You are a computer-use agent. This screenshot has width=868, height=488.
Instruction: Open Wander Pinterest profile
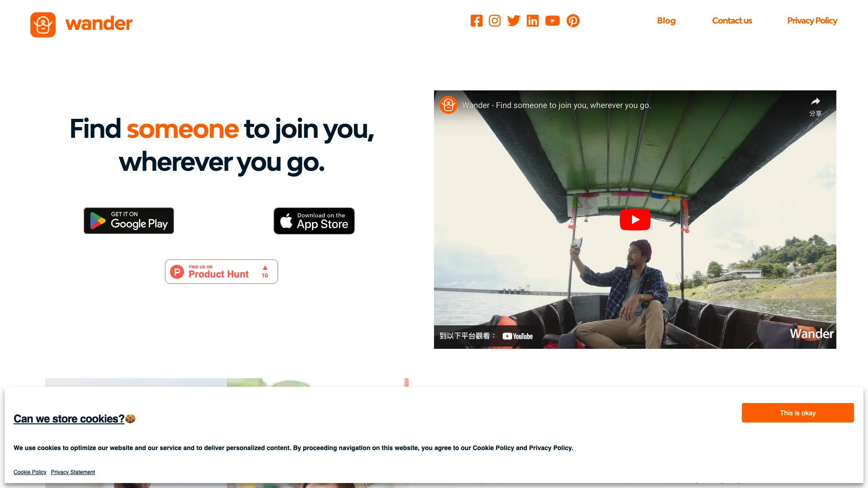pos(572,21)
